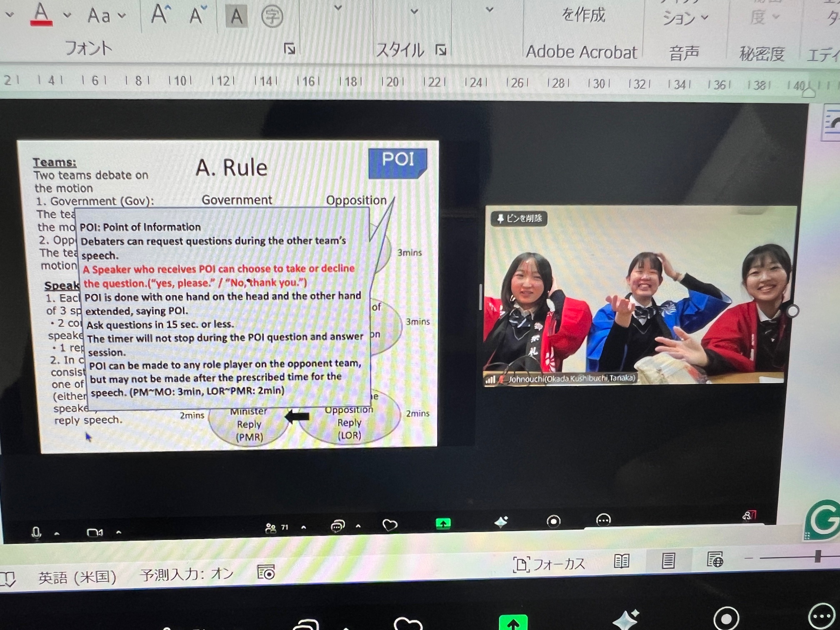The image size is (840, 630).
Task: Click the ピンを削除 unpin button
Action: click(x=519, y=218)
